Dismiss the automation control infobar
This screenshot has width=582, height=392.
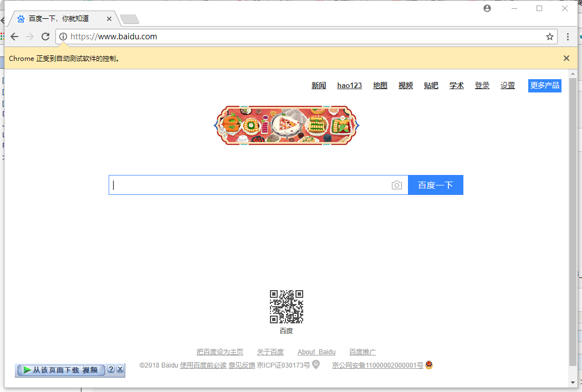pos(566,58)
